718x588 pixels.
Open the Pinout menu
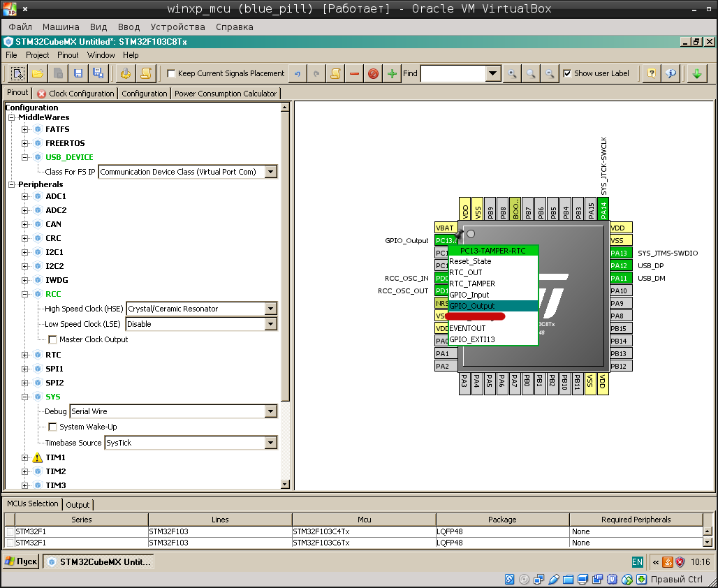point(68,55)
